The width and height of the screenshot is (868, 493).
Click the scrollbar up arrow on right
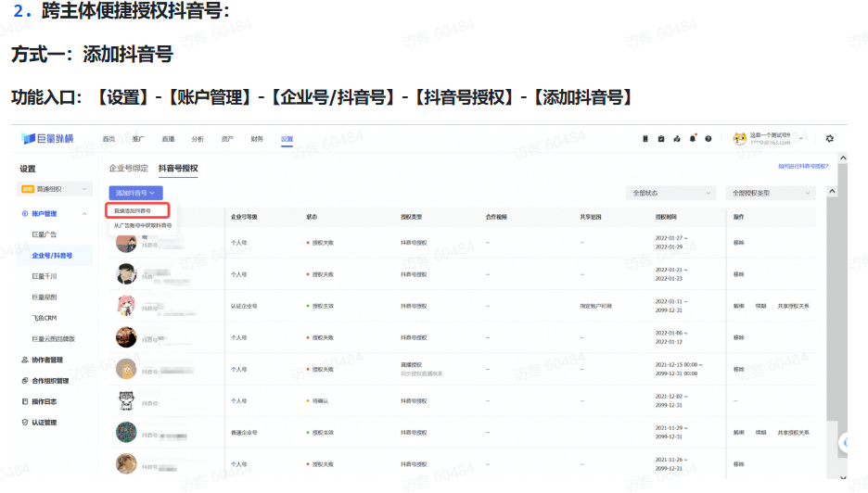click(x=832, y=192)
